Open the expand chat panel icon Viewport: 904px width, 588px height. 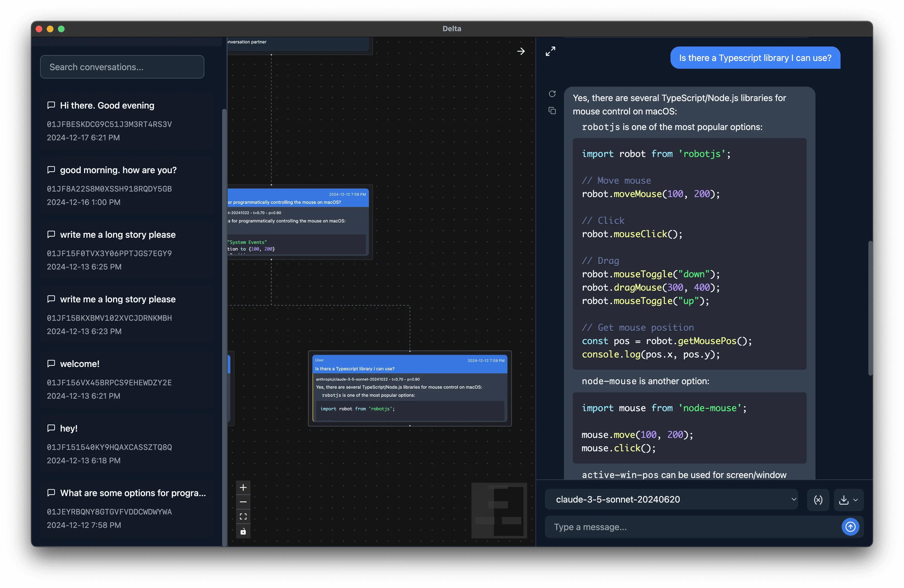pos(550,51)
